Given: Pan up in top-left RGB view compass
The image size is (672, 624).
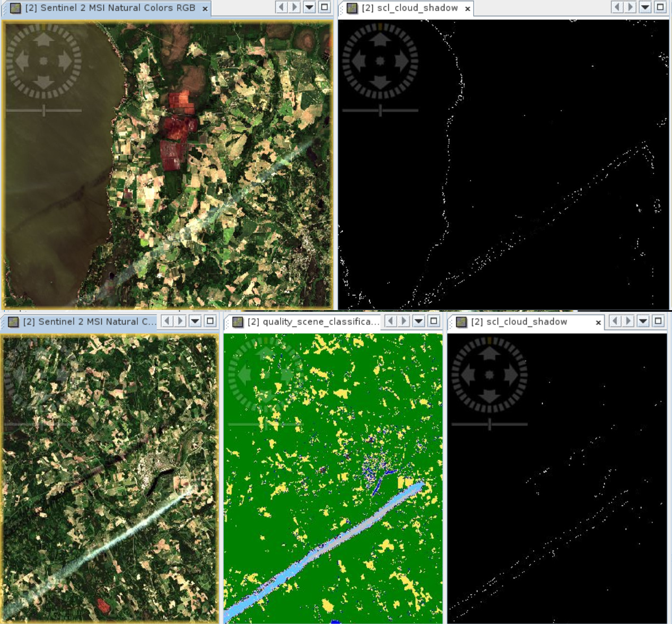Looking at the screenshot, I should click(x=43, y=39).
